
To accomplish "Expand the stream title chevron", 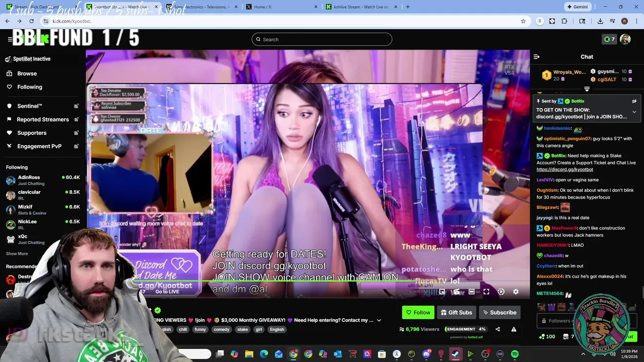I will 379,320.
